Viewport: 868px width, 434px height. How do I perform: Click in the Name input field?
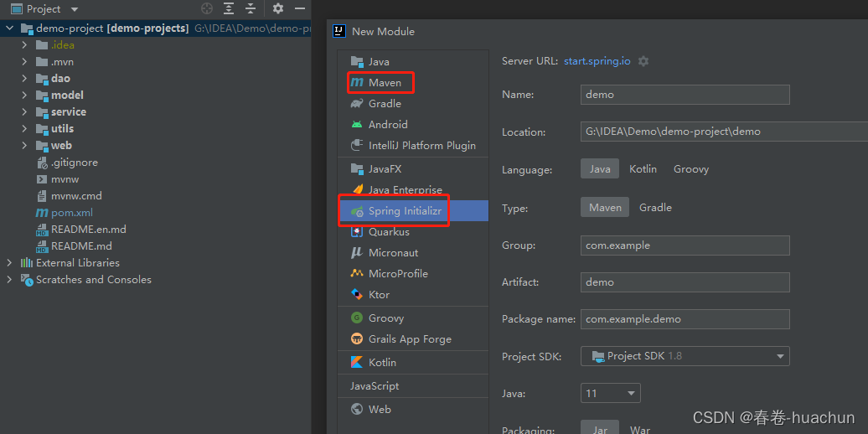685,95
